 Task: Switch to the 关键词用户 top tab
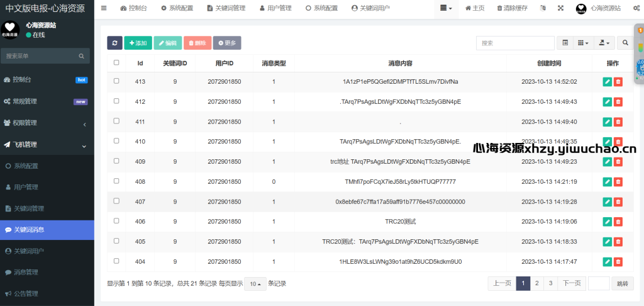tap(371, 8)
